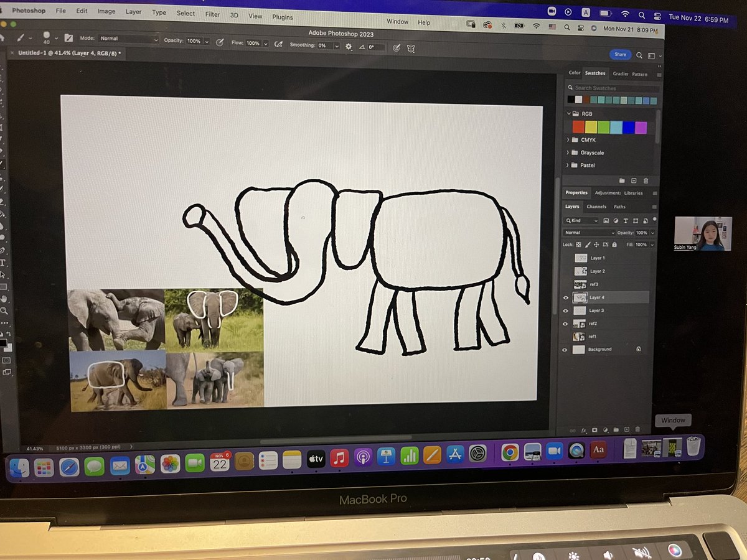Create new group folder in Layers panel
The width and height of the screenshot is (747, 560).
(616, 430)
